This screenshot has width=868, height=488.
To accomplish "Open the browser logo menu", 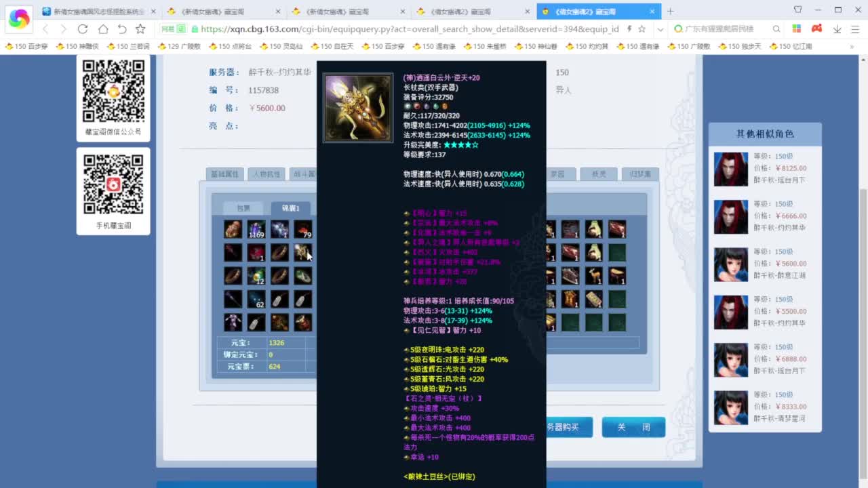I will point(19,19).
